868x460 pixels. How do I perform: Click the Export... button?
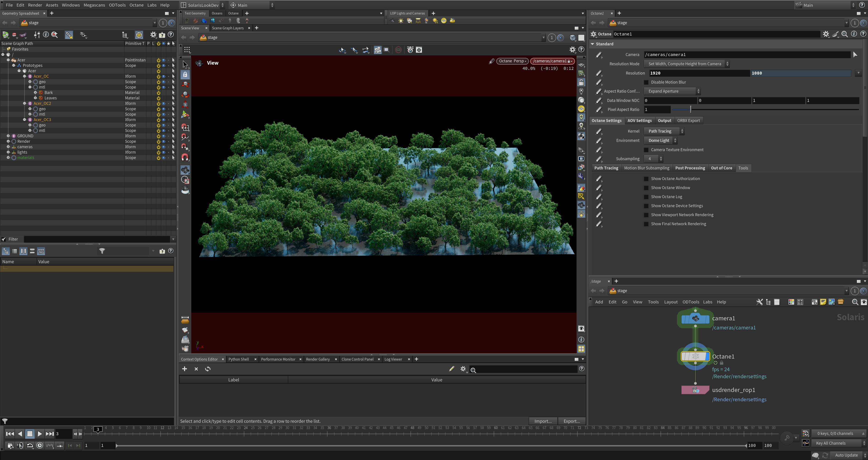pos(572,421)
